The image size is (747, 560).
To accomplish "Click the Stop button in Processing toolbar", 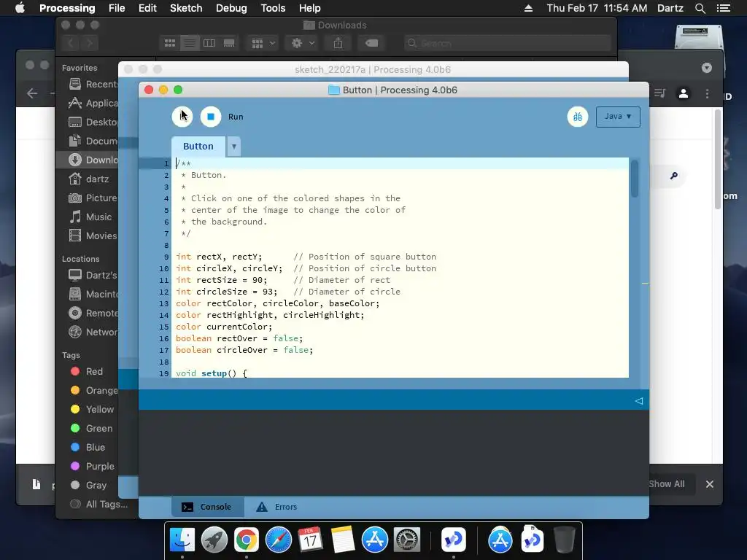I will (x=211, y=117).
